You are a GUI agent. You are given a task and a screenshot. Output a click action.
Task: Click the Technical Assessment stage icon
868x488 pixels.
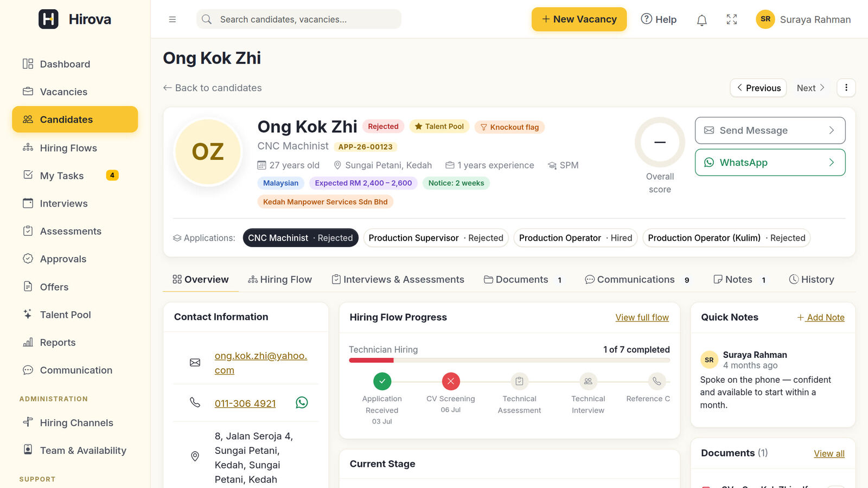[519, 381]
